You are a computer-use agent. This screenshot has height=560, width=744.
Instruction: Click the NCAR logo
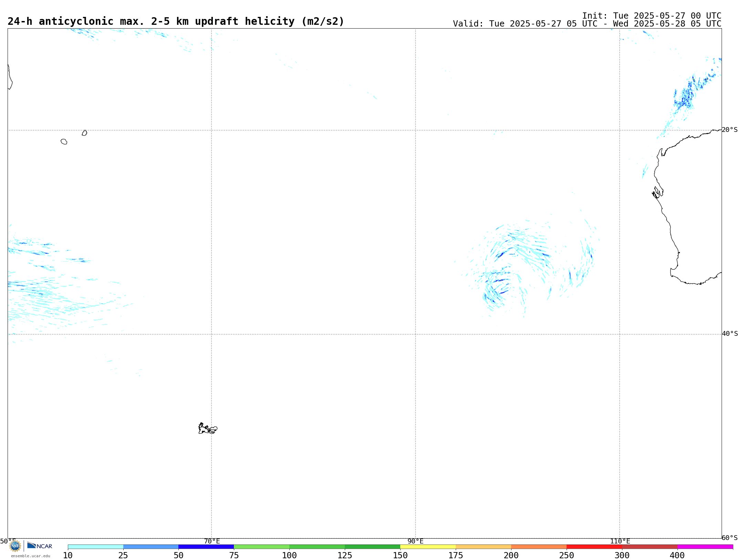40,546
